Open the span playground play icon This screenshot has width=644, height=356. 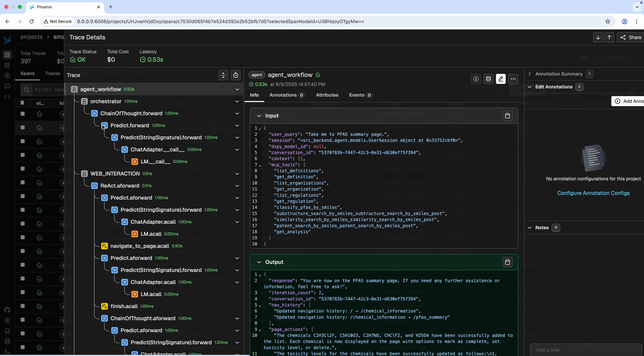point(475,79)
